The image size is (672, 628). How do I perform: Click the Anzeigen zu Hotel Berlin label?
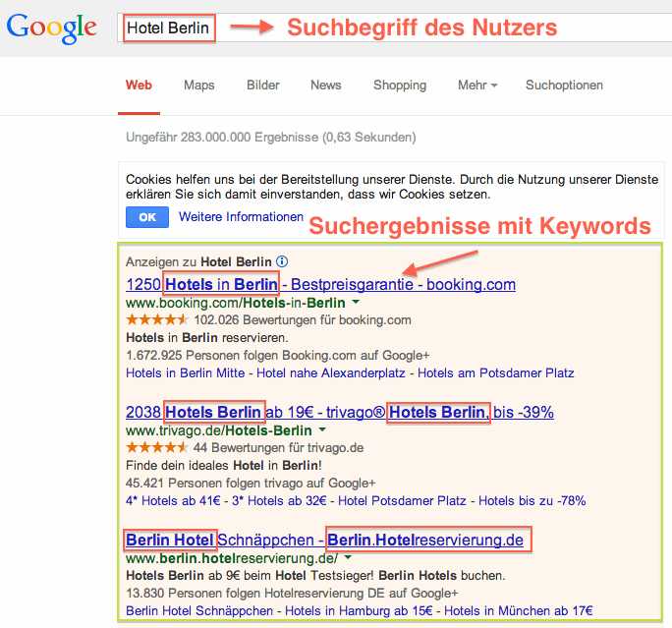pyautogui.click(x=198, y=261)
